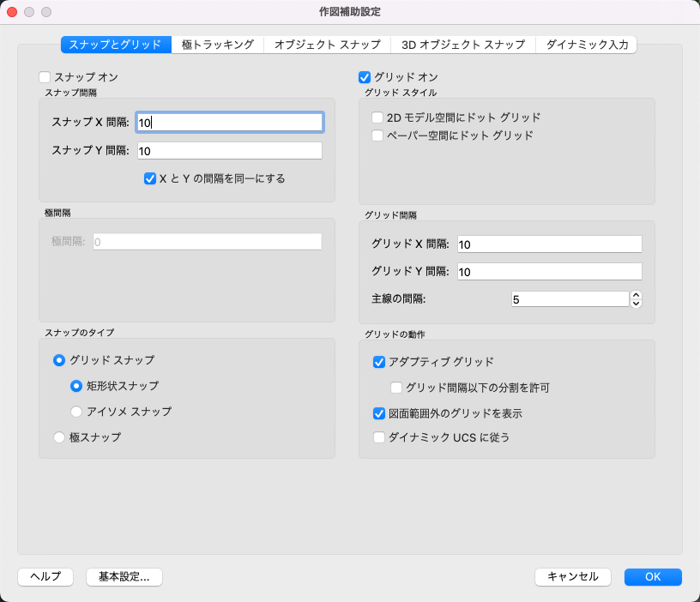
Task: Click the 主線の間隔 stepper arrows
Action: 636,299
